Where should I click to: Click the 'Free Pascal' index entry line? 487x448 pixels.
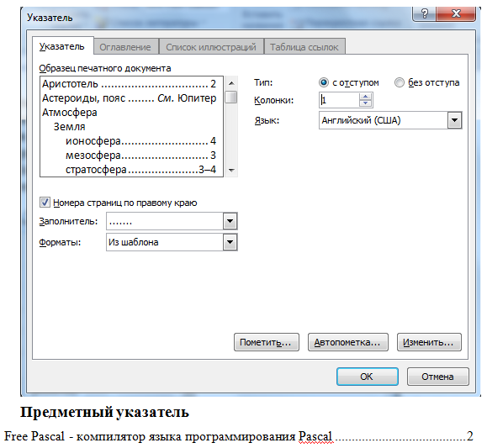pos(239,436)
